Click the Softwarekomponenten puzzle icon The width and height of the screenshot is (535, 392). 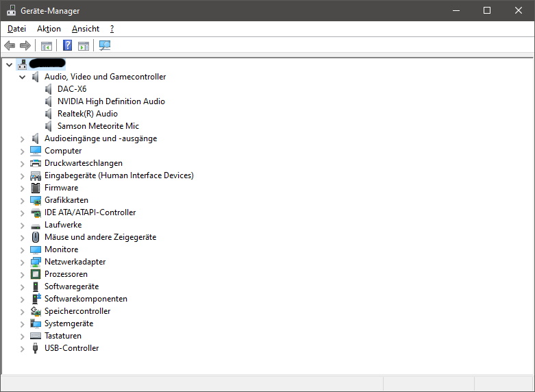point(36,299)
